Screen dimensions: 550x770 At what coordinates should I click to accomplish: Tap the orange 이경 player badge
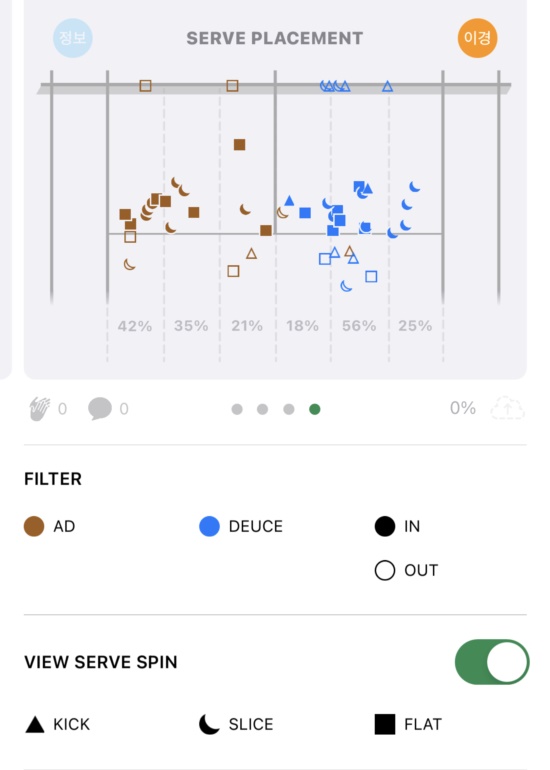(x=477, y=38)
